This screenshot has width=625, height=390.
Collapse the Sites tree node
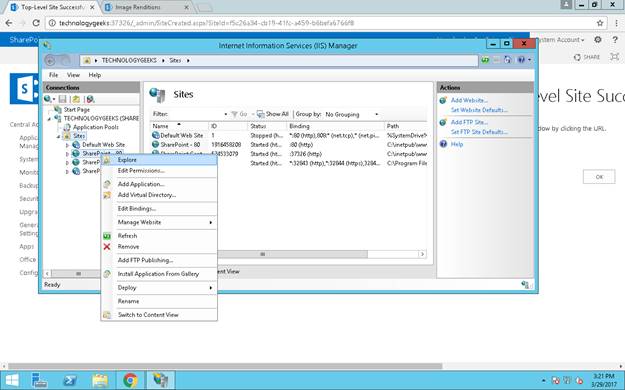tap(58, 136)
